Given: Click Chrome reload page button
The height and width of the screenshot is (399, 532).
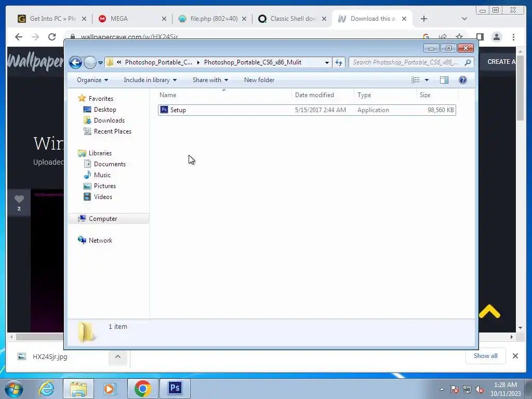Looking at the screenshot, I should 52,37.
